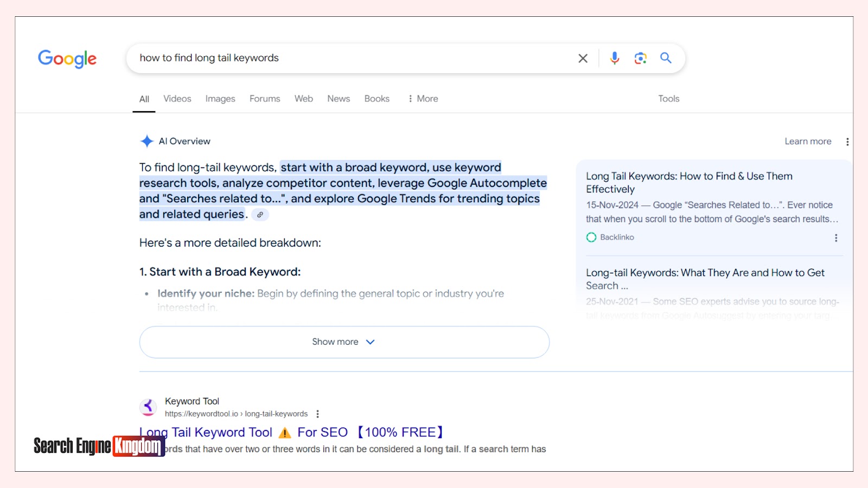Click the Google logo
The height and width of the screenshot is (488, 868).
point(67,59)
